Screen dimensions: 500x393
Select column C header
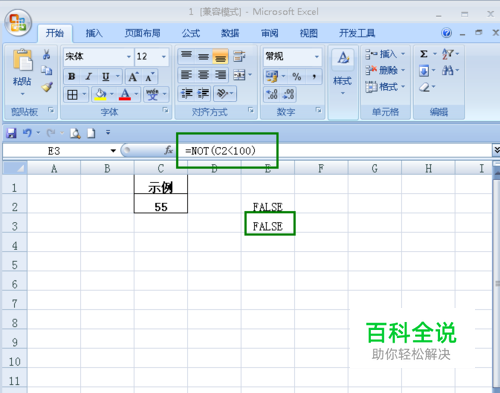coord(161,168)
